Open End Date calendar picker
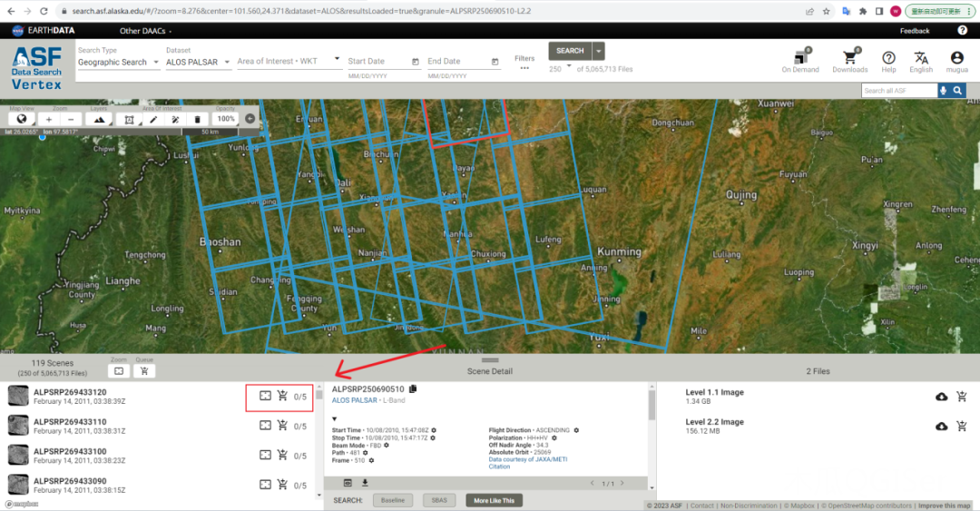 click(495, 62)
